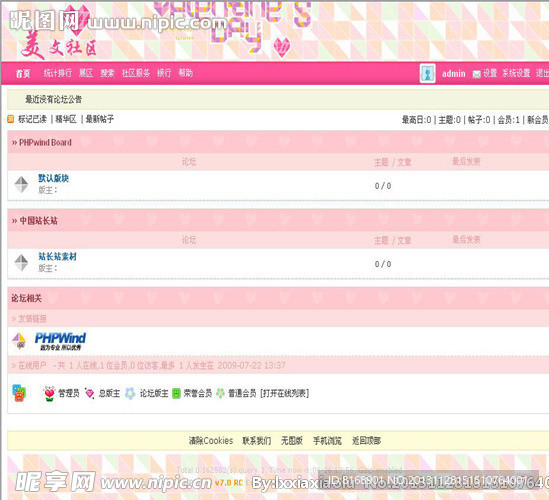This screenshot has width=549, height=500.
Task: Open 系统设置 next to admin
Action: click(x=516, y=73)
